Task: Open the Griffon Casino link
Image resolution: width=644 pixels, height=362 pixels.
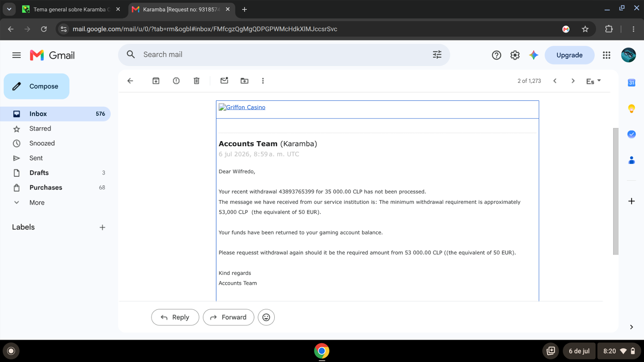Action: 242,107
